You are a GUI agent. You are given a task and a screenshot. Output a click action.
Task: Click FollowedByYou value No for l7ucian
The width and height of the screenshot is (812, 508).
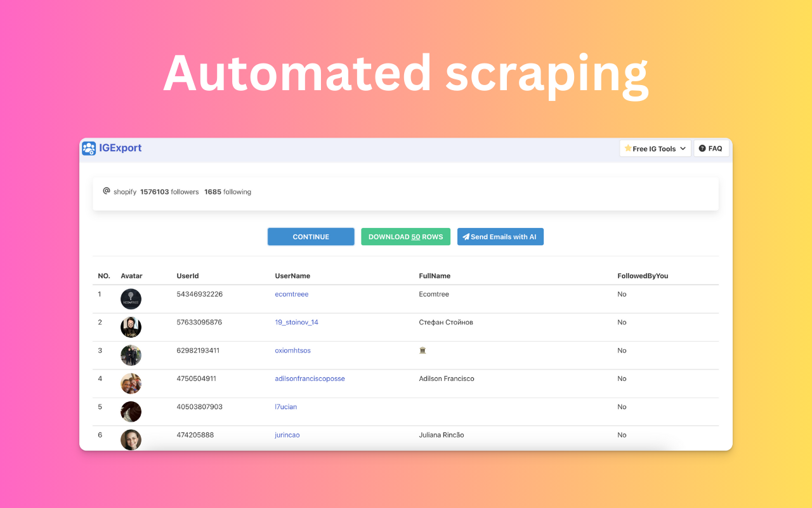pyautogui.click(x=622, y=406)
